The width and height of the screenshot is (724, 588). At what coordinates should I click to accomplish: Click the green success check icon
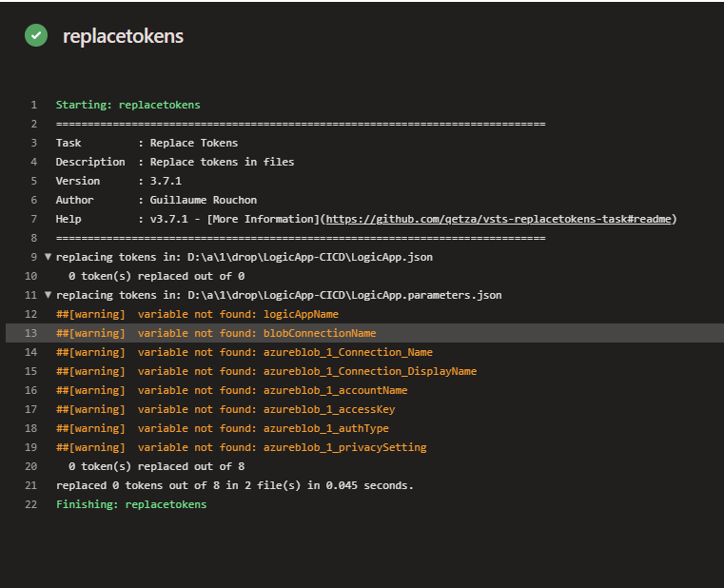tap(36, 35)
